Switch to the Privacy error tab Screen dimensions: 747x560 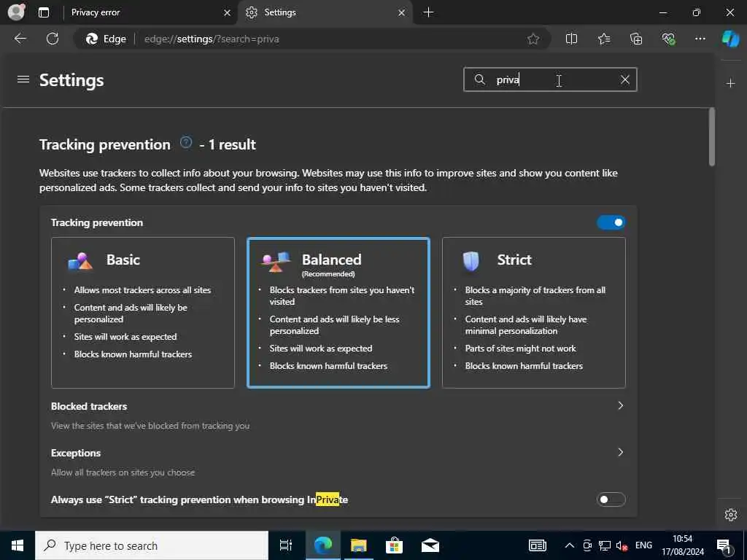click(x=149, y=12)
